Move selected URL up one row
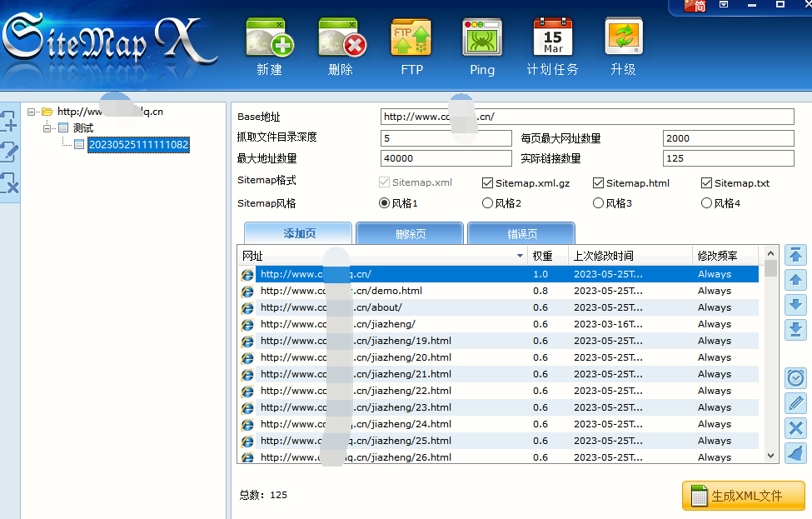Image resolution: width=812 pixels, height=519 pixels. coord(796,280)
